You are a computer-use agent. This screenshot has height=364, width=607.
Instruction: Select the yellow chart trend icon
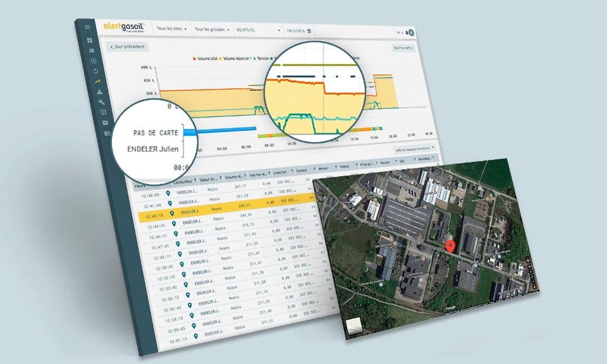(x=97, y=82)
